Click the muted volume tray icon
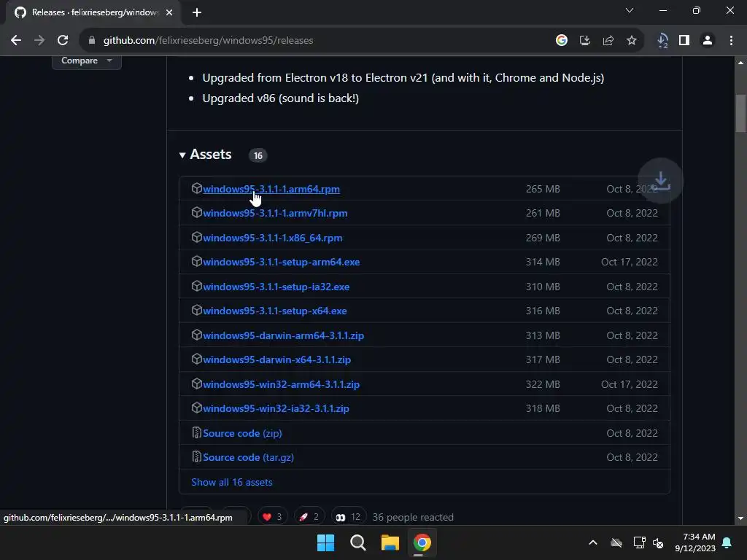747x560 pixels. click(x=658, y=542)
